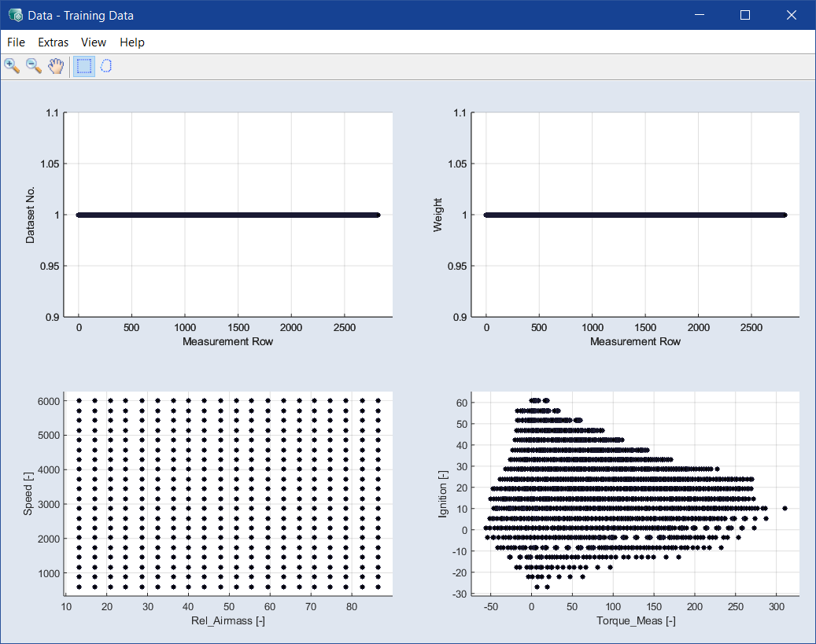Expand the View menu

(94, 42)
